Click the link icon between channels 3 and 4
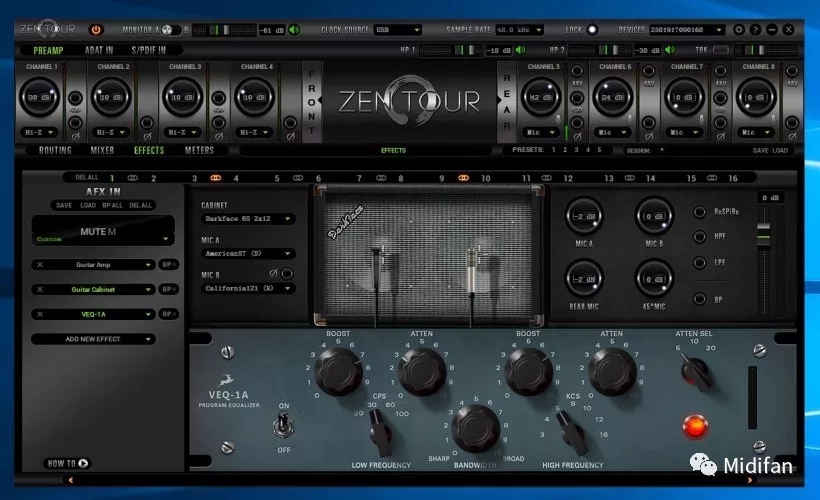Image resolution: width=820 pixels, height=500 pixels. [x=216, y=177]
